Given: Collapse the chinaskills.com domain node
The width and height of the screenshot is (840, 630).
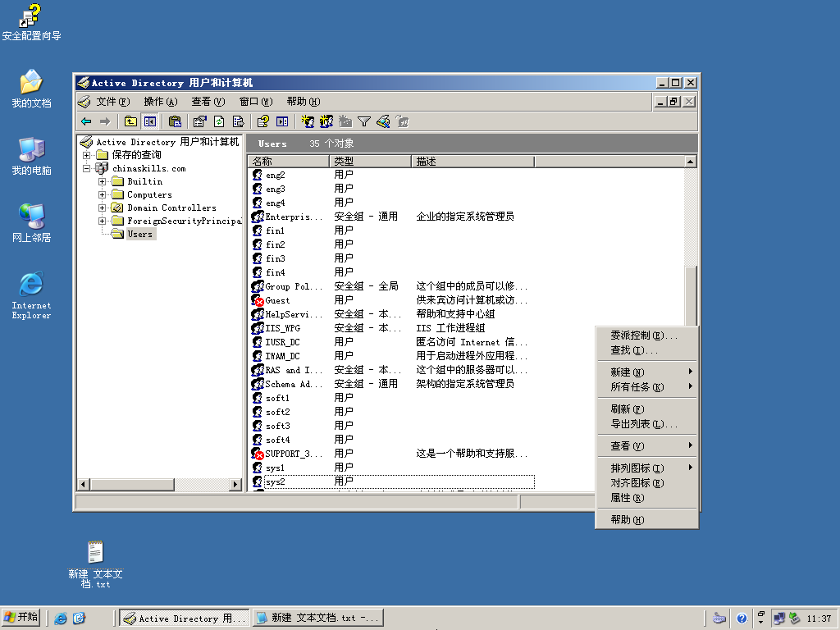Looking at the screenshot, I should click(86, 168).
